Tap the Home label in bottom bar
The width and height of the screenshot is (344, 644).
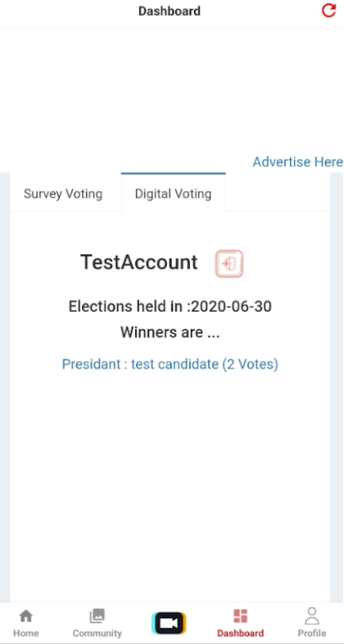[x=26, y=633]
